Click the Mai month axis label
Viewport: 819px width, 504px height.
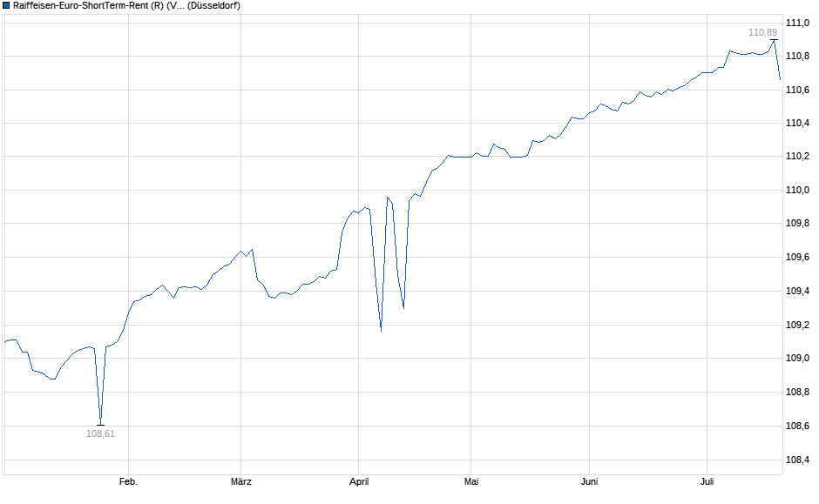(471, 481)
